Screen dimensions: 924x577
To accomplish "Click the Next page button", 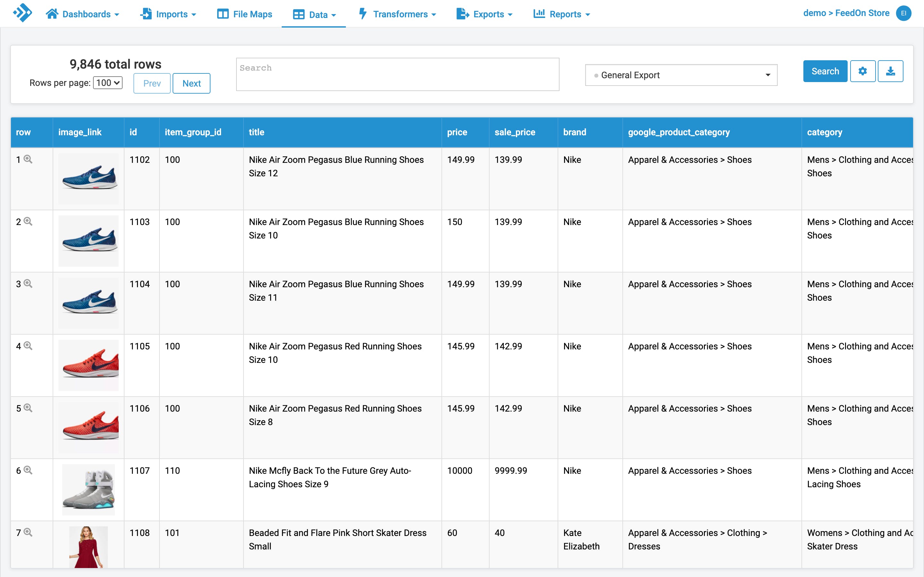I will coord(191,83).
